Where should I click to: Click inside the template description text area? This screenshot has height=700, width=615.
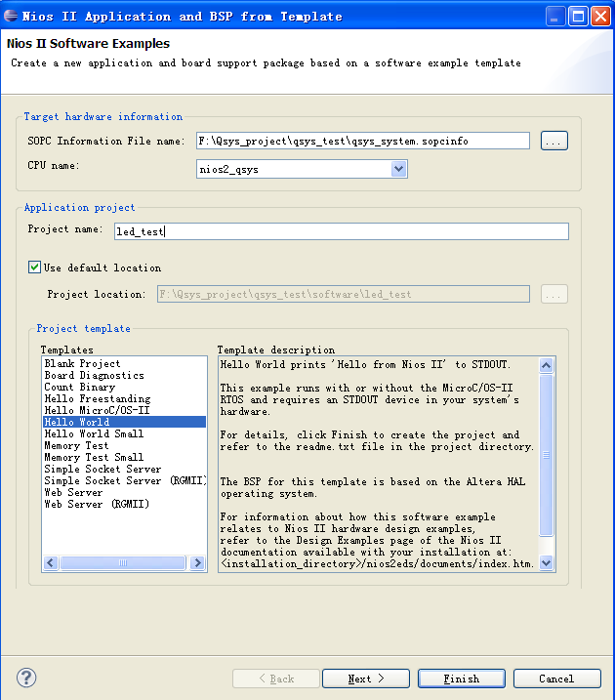(x=379, y=465)
